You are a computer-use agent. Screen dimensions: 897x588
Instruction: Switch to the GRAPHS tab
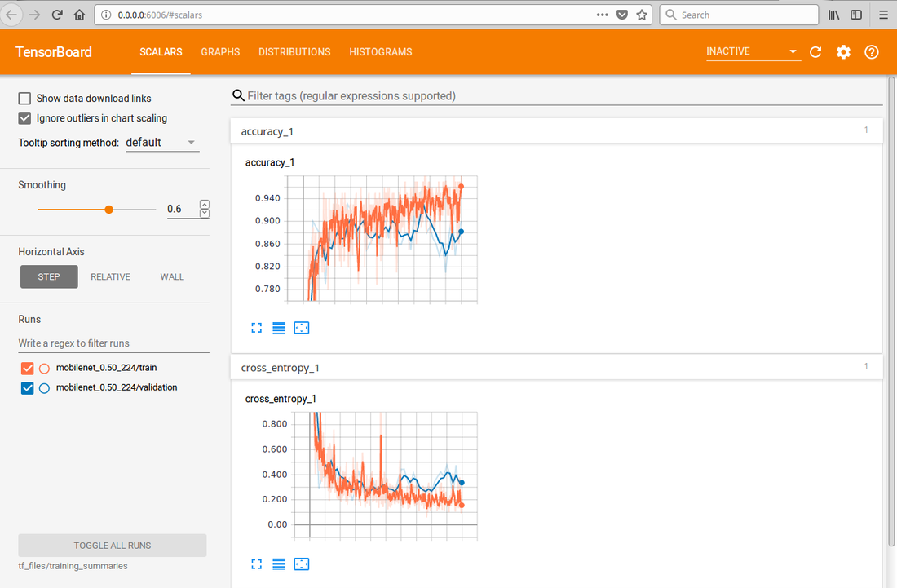click(x=220, y=52)
